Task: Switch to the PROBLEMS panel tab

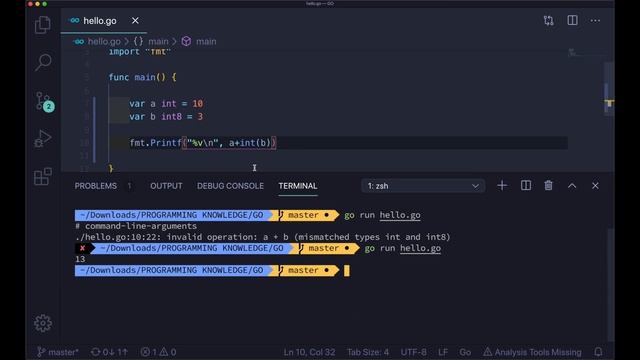Action: [96, 186]
